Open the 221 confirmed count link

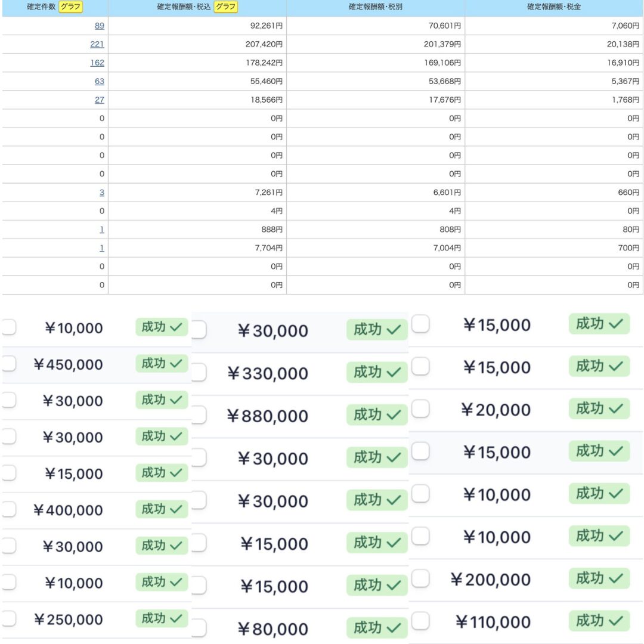tap(97, 44)
